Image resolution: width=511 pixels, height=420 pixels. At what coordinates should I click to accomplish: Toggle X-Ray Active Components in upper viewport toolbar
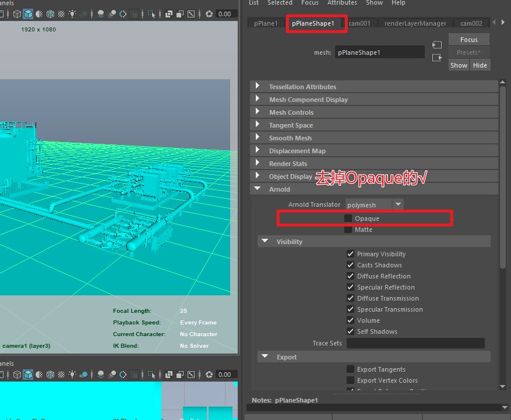click(180, 14)
